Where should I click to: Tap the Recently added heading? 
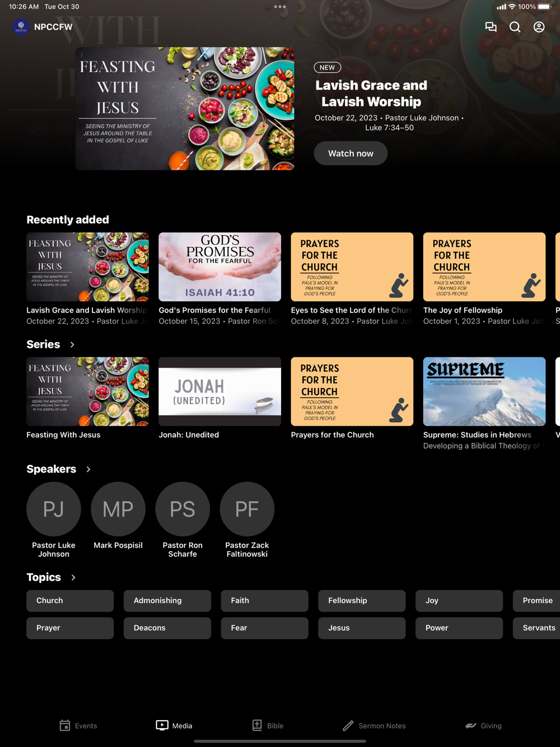[68, 220]
